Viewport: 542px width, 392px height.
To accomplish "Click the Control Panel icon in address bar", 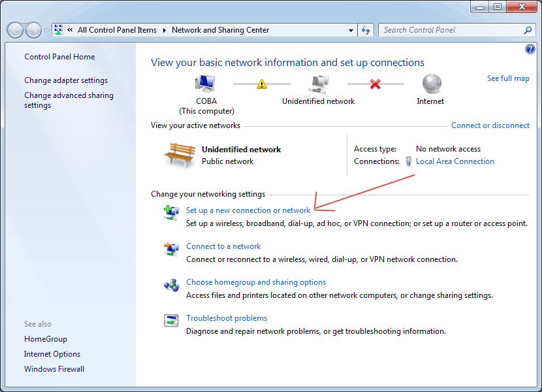I will (x=58, y=30).
